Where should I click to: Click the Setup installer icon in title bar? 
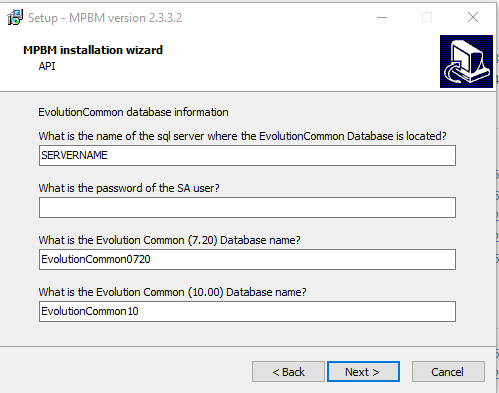coord(15,17)
